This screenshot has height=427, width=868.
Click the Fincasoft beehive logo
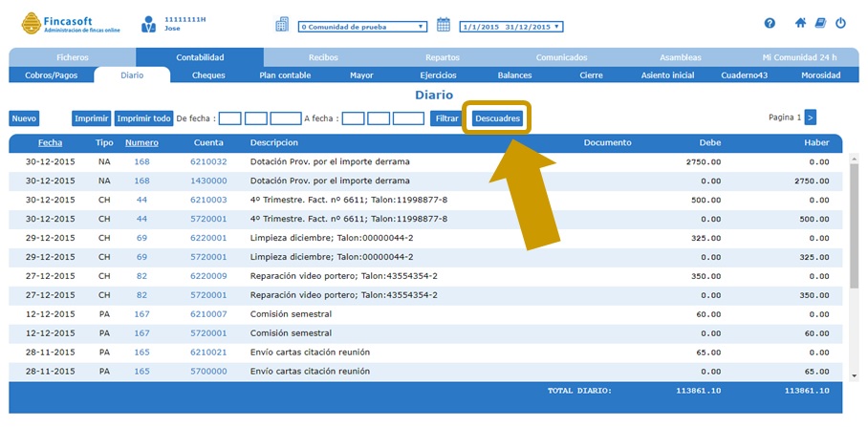[33, 23]
